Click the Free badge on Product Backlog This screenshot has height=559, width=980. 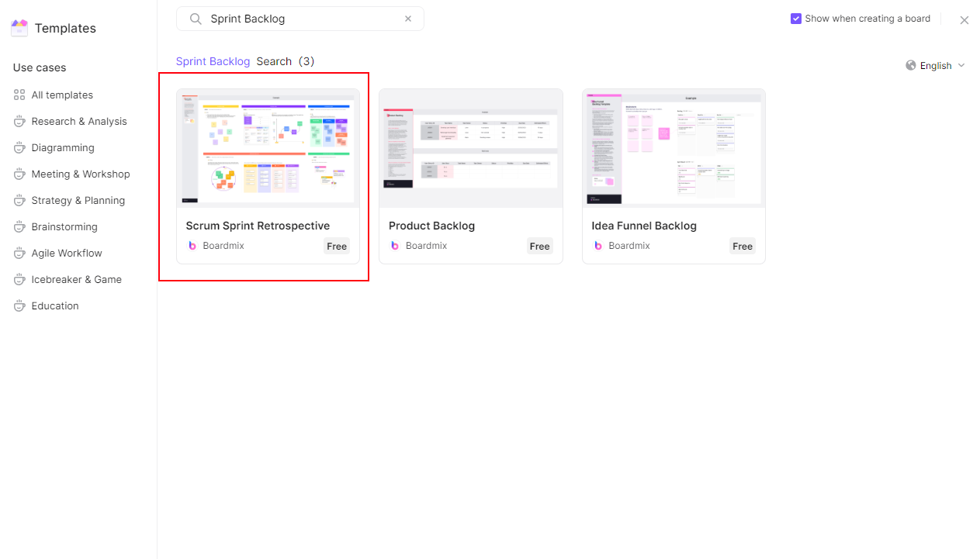click(x=540, y=246)
